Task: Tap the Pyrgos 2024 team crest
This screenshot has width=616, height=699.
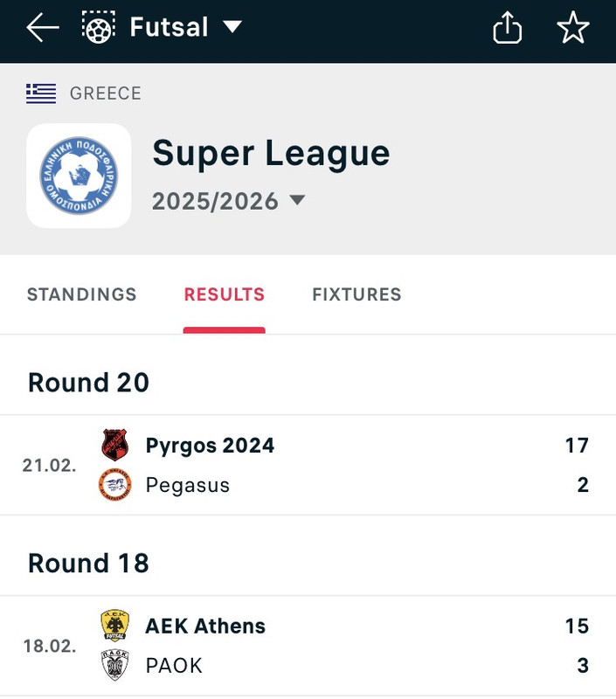Action: pyautogui.click(x=115, y=445)
